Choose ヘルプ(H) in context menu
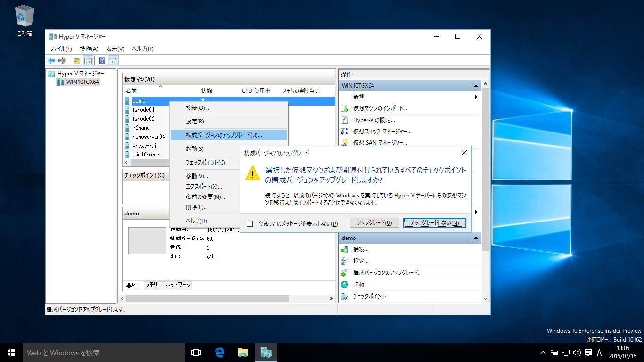The height and width of the screenshot is (362, 644). pyautogui.click(x=206, y=221)
